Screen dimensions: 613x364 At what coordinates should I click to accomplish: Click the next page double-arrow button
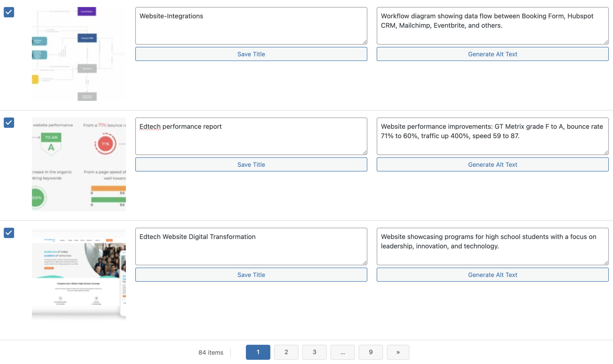(x=398, y=352)
